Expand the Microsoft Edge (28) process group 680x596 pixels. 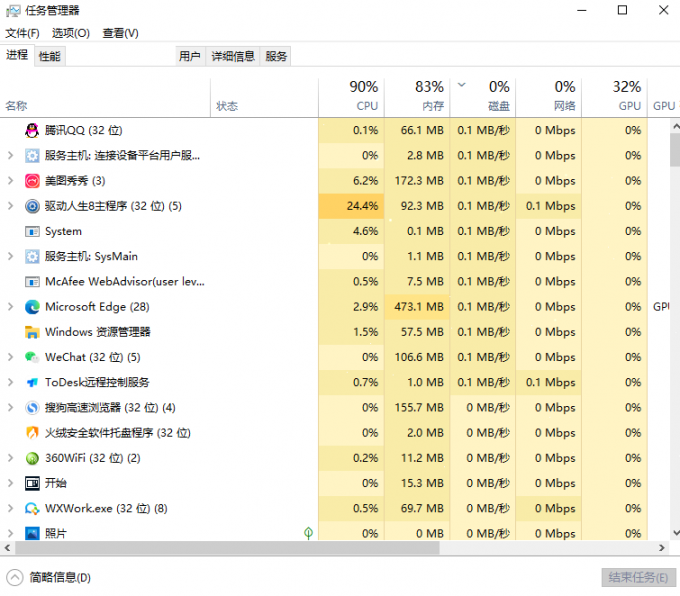[x=10, y=307]
